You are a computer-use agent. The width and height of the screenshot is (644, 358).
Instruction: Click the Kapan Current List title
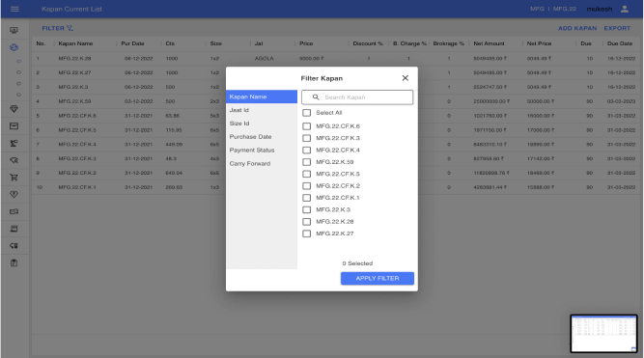coord(71,9)
